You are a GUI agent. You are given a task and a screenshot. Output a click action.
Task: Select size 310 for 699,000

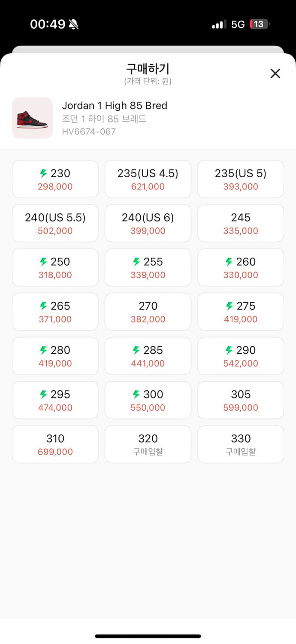55,444
